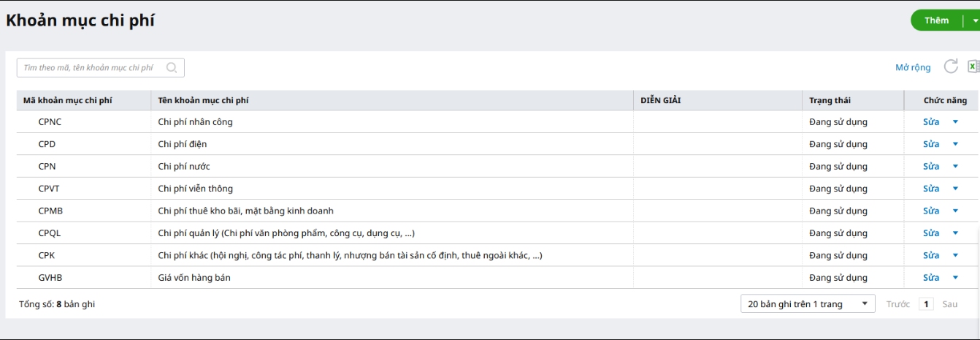Click the Mở rộng link
Image resolution: width=980 pixels, height=340 pixels.
coord(913,68)
